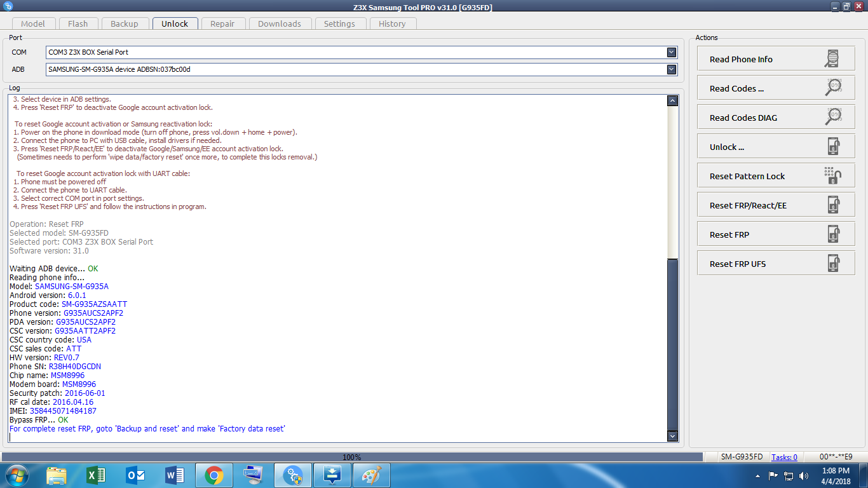Show hidden system tray icons
The width and height of the screenshot is (868, 488).
(x=758, y=476)
